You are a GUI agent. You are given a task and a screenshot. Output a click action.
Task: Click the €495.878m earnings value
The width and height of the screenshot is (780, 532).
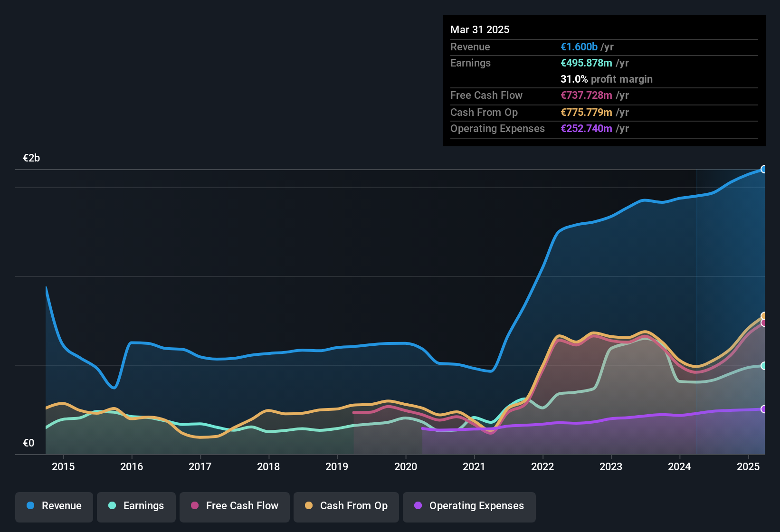point(586,63)
